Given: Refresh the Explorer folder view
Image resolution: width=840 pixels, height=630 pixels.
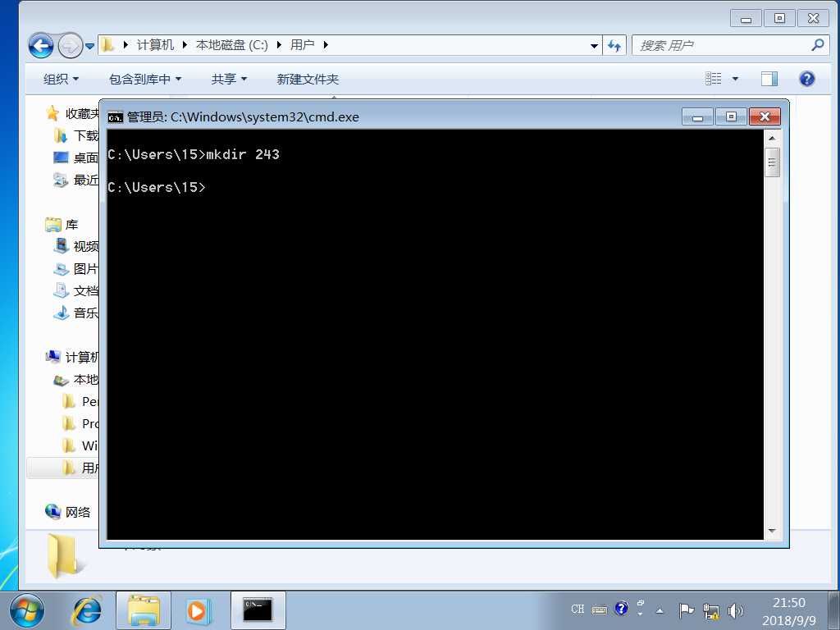Looking at the screenshot, I should pos(614,46).
